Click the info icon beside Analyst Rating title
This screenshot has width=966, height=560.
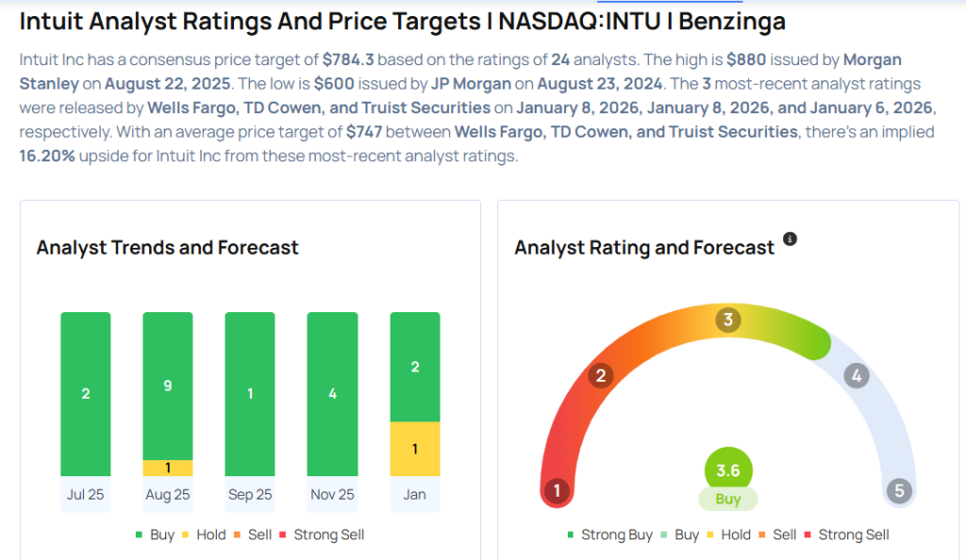pyautogui.click(x=791, y=239)
